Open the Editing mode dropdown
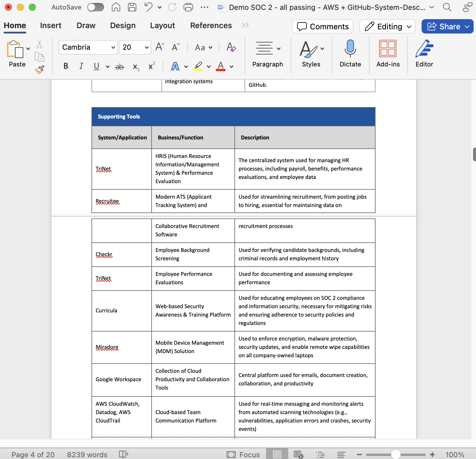The image size is (476, 459). click(387, 26)
